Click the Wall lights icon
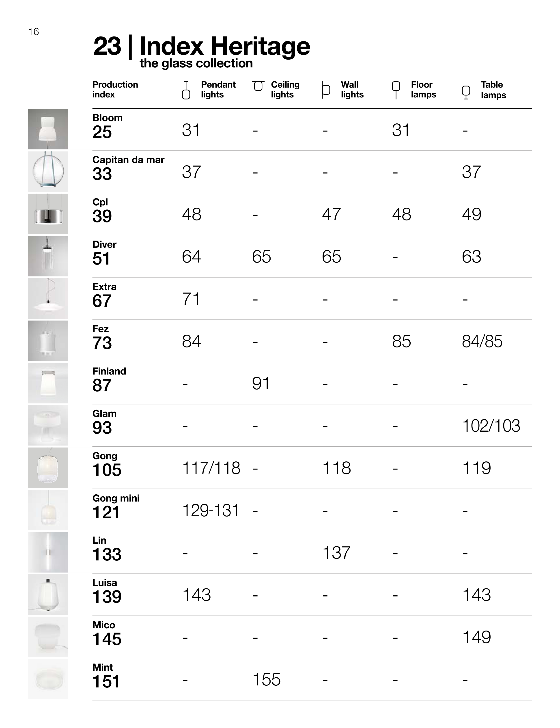Image resolution: width=560 pixels, height=728 pixels. tap(326, 90)
